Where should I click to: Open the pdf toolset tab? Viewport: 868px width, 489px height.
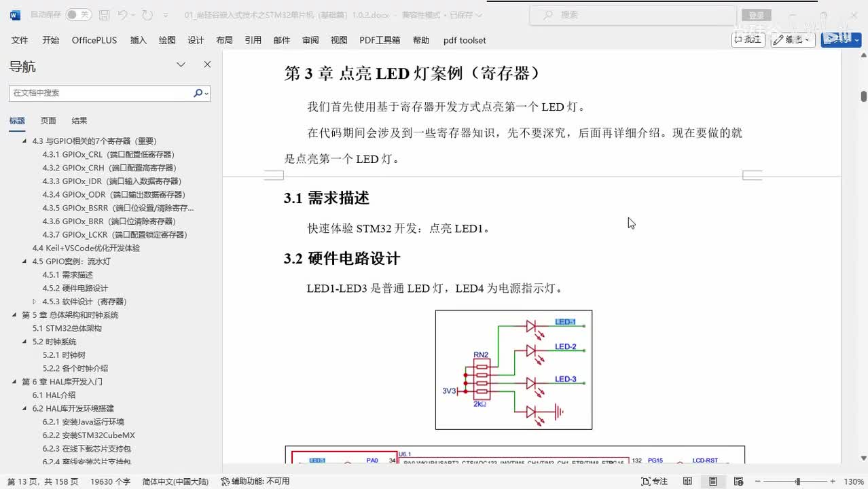point(465,40)
